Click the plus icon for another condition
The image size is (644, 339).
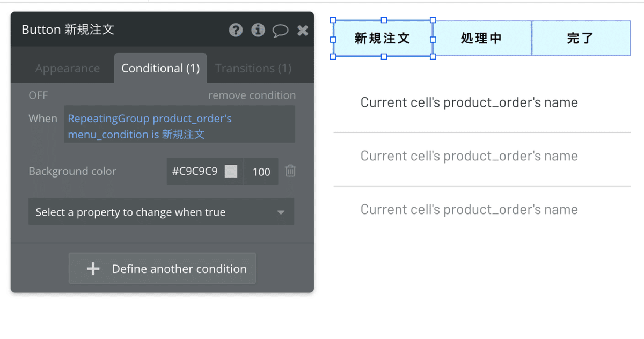93,269
